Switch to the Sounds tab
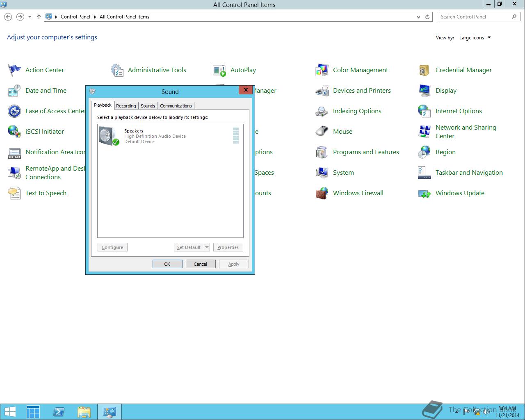Screen dimensions: 525x420 [x=148, y=106]
